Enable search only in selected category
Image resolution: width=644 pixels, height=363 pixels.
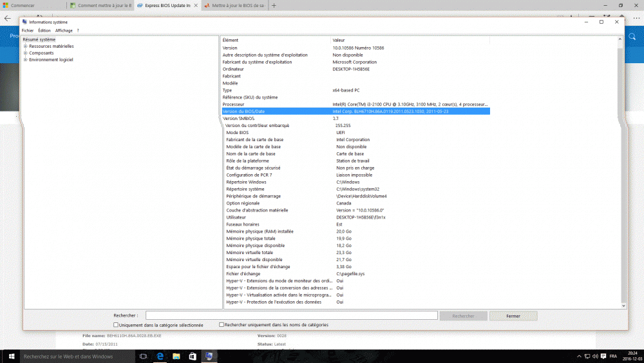(x=116, y=325)
